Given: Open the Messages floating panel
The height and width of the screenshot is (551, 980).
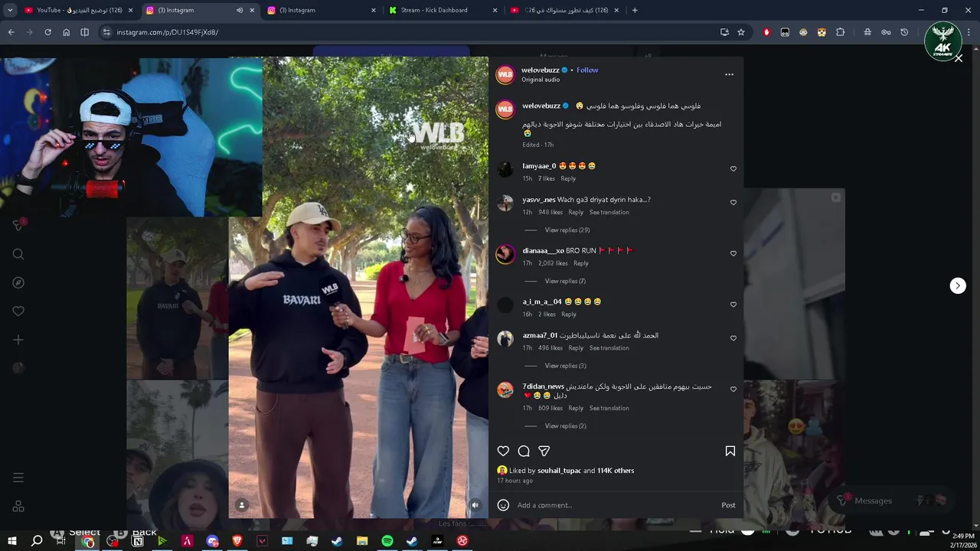Looking at the screenshot, I should pyautogui.click(x=892, y=500).
